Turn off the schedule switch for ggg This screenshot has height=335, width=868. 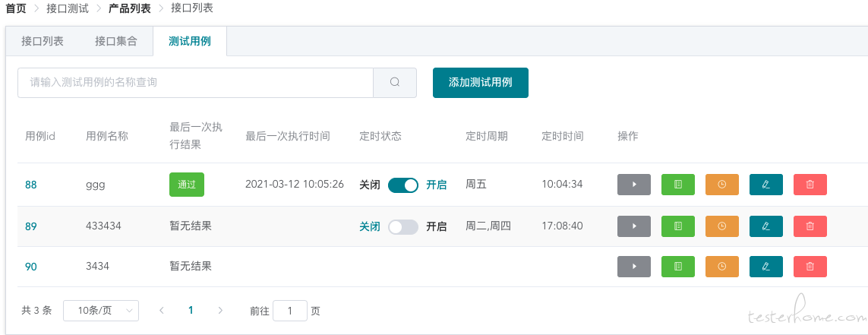(403, 185)
